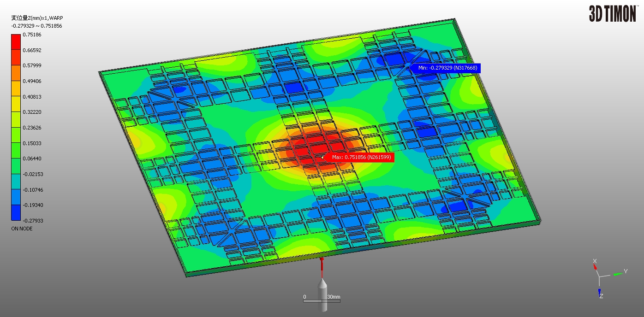The image size is (644, 317).
Task: Click the ON NODE legend label
Action: tap(22, 229)
